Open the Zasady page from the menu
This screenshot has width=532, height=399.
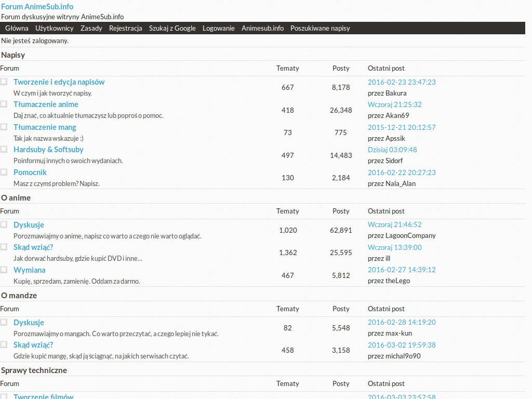(91, 28)
